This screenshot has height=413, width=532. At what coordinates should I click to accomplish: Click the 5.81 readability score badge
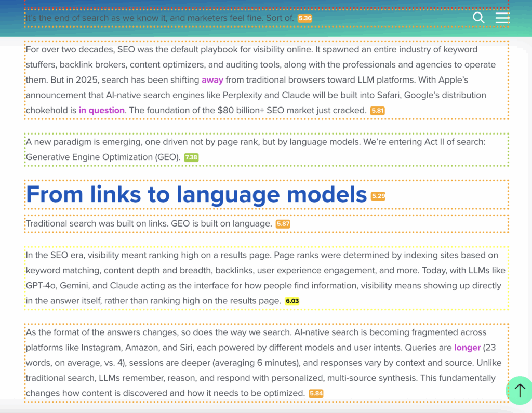(x=377, y=111)
